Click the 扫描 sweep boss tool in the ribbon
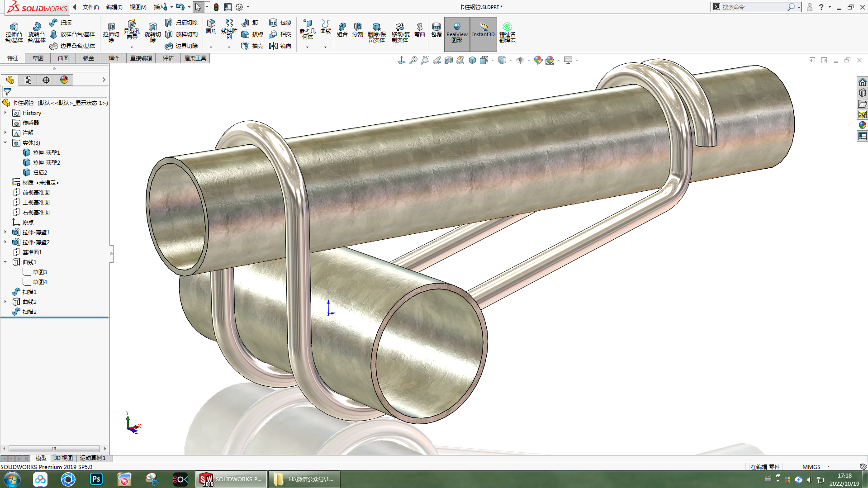 click(x=61, y=23)
